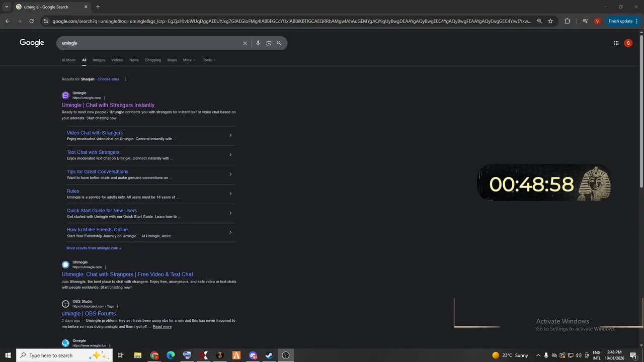Reload the current page
The width and height of the screenshot is (644, 362).
[31, 21]
